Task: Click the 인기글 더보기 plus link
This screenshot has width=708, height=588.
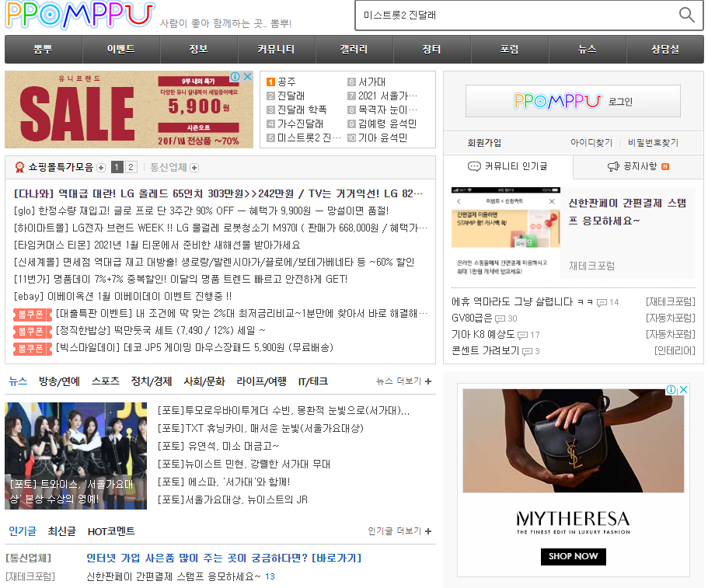Action: click(x=399, y=531)
